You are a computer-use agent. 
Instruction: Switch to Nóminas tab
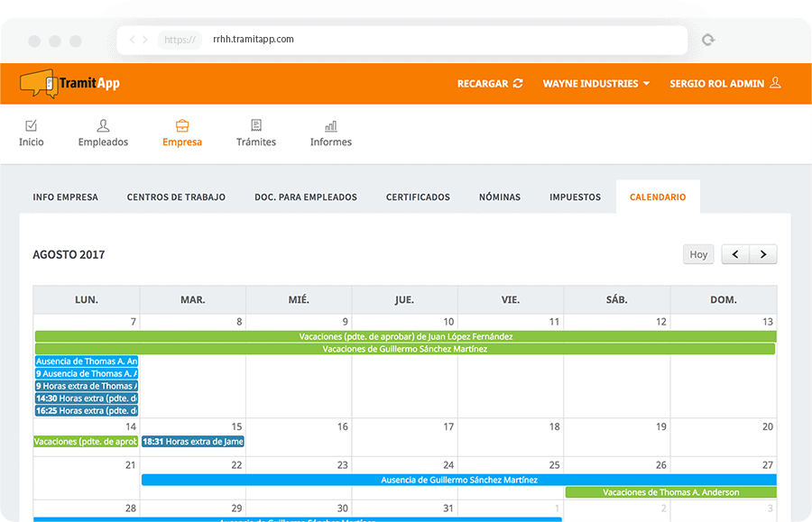(x=500, y=197)
